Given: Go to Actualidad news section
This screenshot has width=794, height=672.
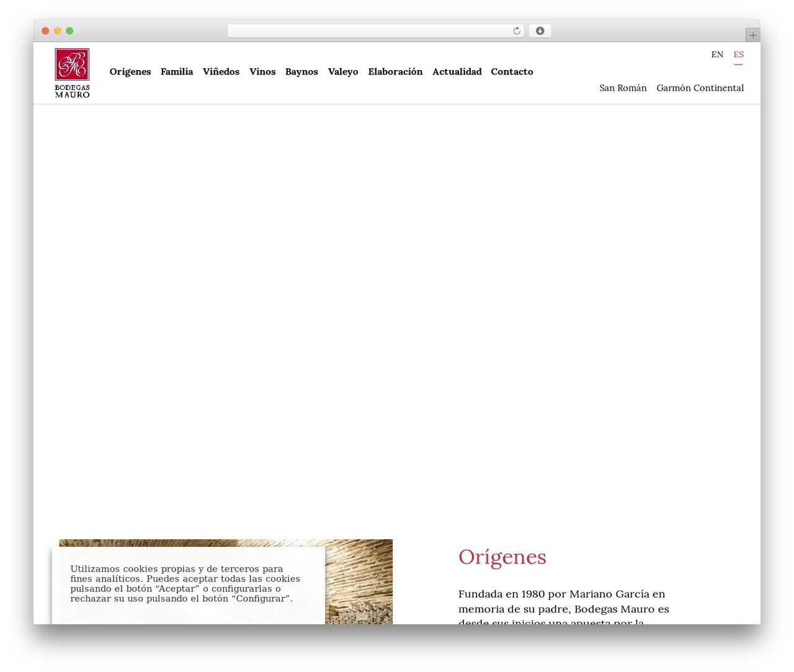Looking at the screenshot, I should [x=457, y=71].
